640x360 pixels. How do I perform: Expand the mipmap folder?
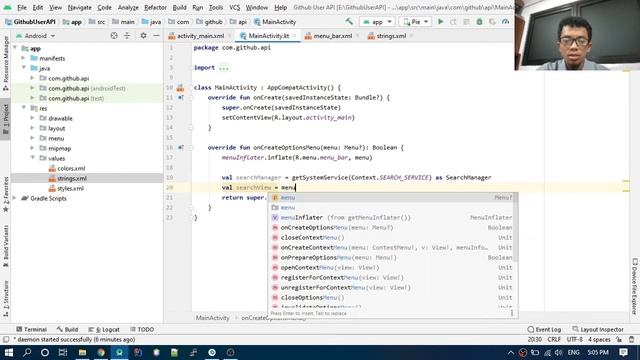[x=33, y=148]
